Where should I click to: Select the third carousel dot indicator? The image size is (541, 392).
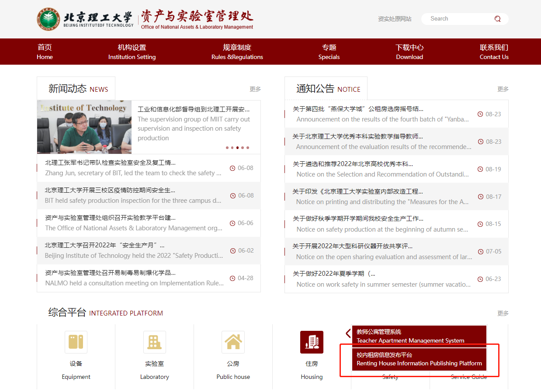[x=237, y=148]
